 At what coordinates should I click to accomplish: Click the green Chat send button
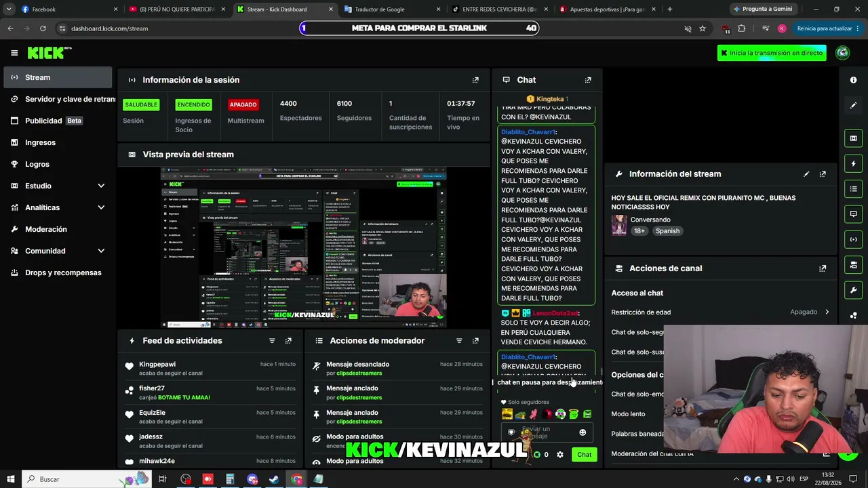[x=585, y=455]
